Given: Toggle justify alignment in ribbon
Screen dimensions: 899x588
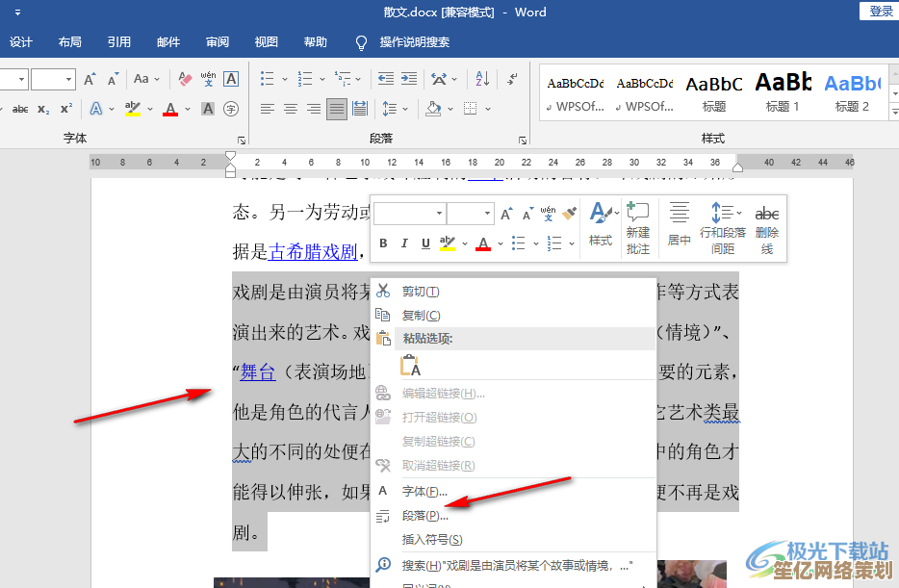Looking at the screenshot, I should (337, 109).
